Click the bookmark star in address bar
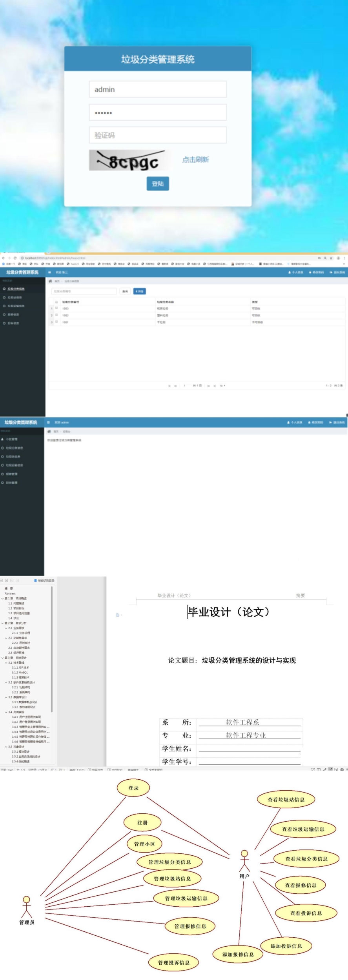Image resolution: width=348 pixels, height=980 pixels. (x=331, y=258)
